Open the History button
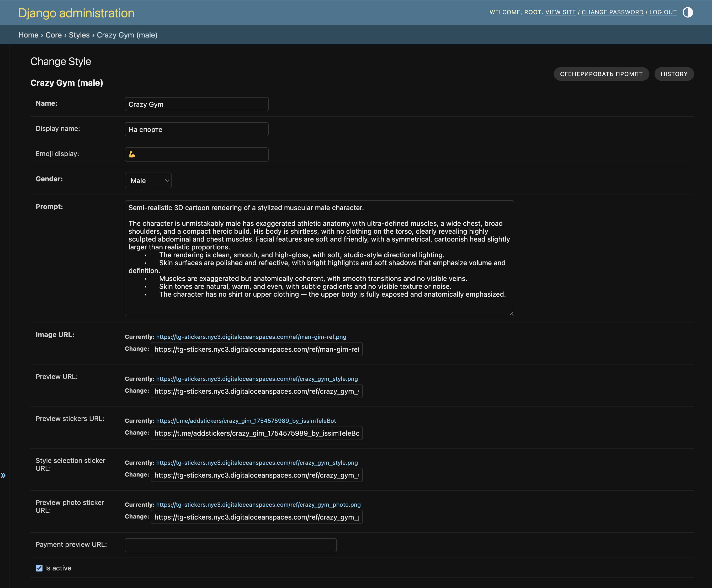Screen dimensions: 712x588 [674, 74]
